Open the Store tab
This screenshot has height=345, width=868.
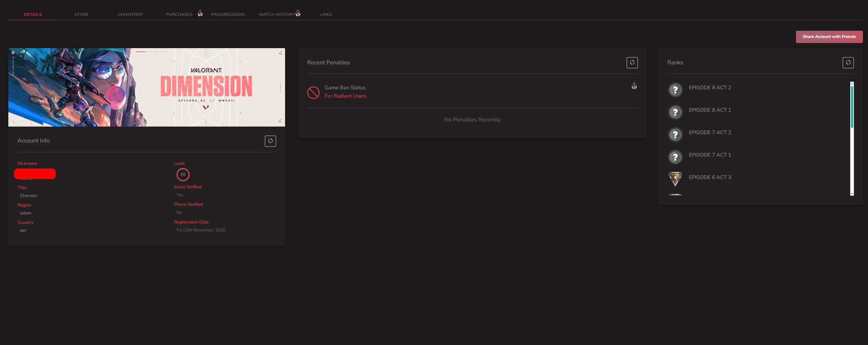(x=81, y=14)
